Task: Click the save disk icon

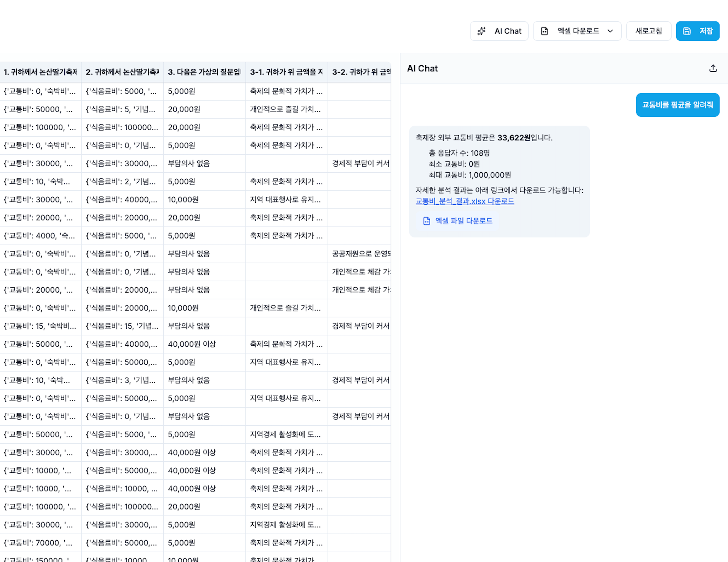Action: (687, 31)
